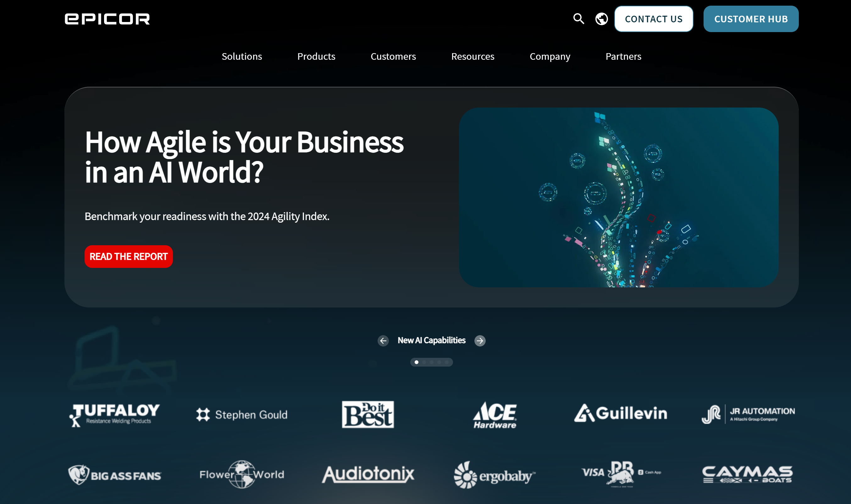851x504 pixels.
Task: Toggle to the third carousel slide
Action: [x=431, y=362]
